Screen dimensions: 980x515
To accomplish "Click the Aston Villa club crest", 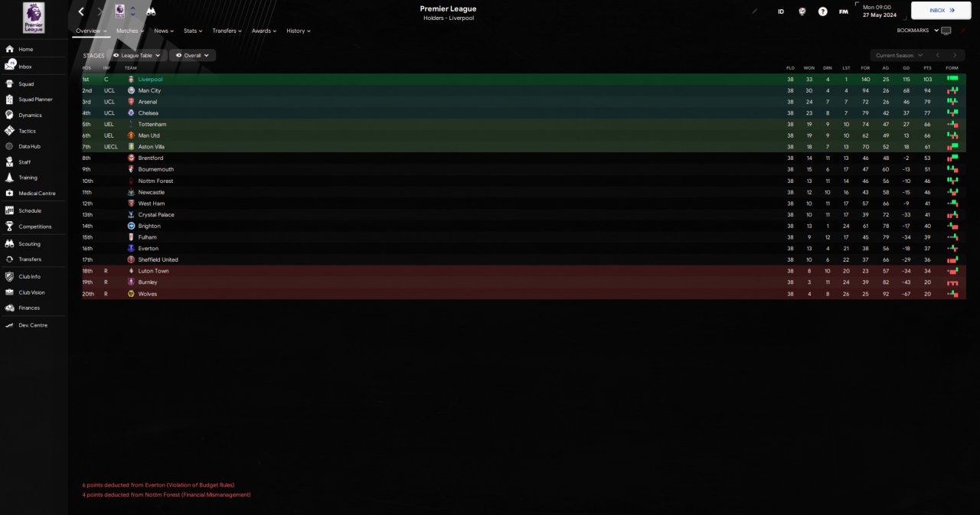I will pos(131,147).
